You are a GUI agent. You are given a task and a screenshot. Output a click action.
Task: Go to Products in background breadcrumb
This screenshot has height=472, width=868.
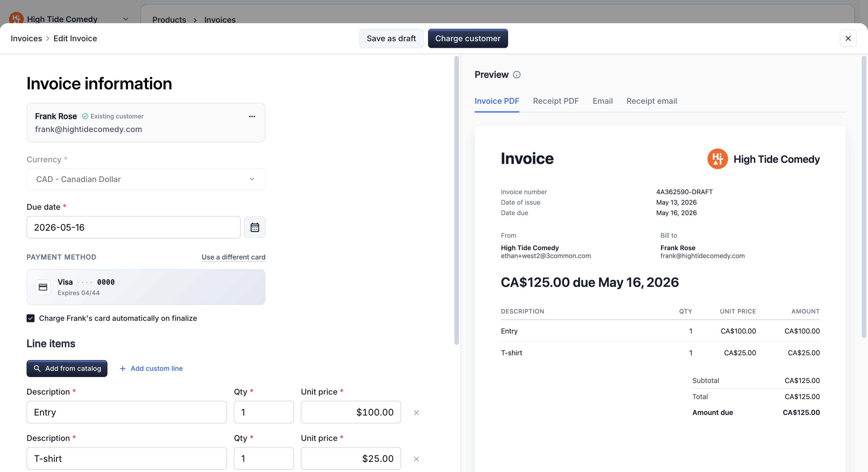[169, 20]
